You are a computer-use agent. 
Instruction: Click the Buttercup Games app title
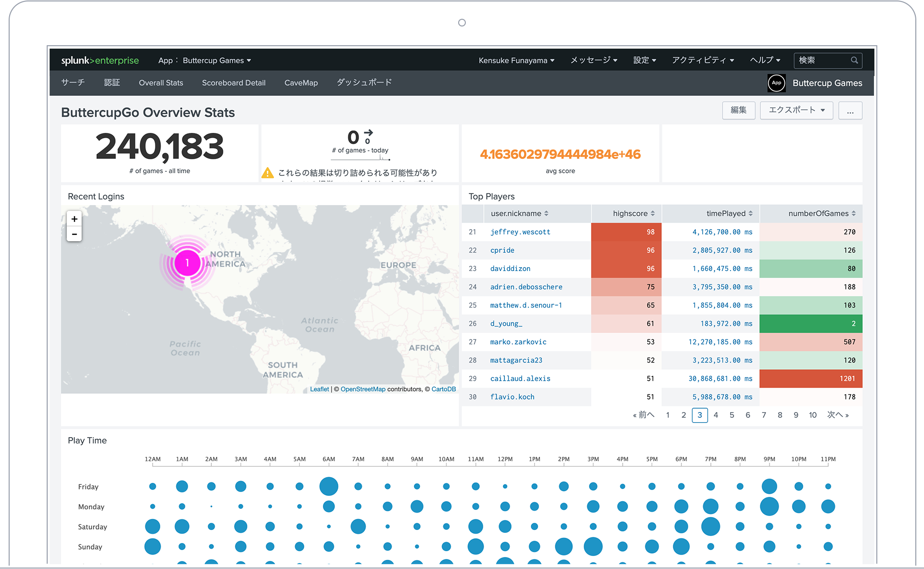tap(827, 83)
